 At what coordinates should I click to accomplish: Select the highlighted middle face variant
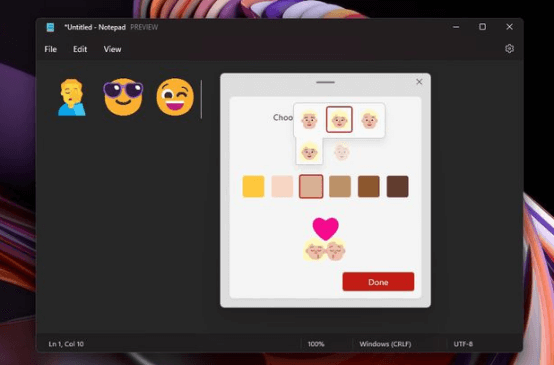(339, 119)
